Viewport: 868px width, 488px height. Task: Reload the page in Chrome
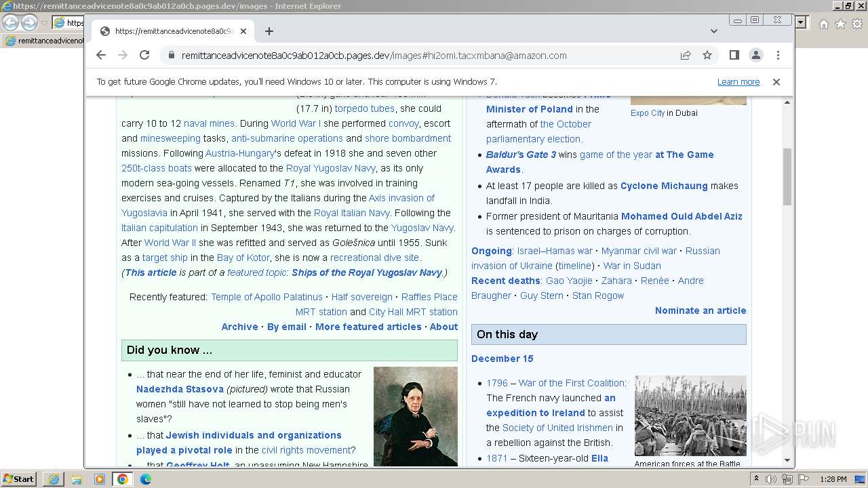(144, 55)
